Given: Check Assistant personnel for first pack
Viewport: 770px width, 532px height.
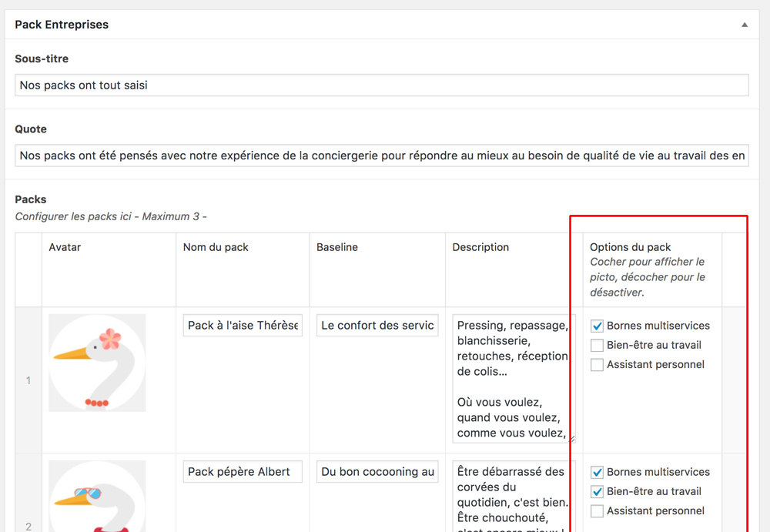Looking at the screenshot, I should point(597,365).
